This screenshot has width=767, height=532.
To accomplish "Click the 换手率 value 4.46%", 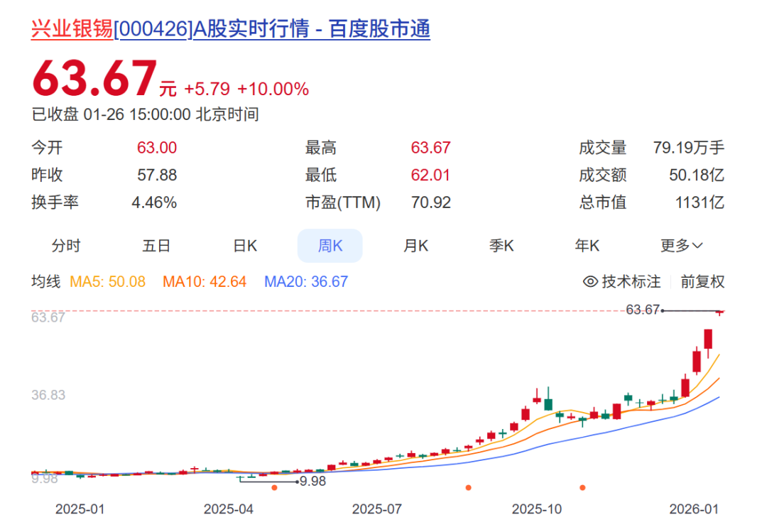I will [154, 202].
